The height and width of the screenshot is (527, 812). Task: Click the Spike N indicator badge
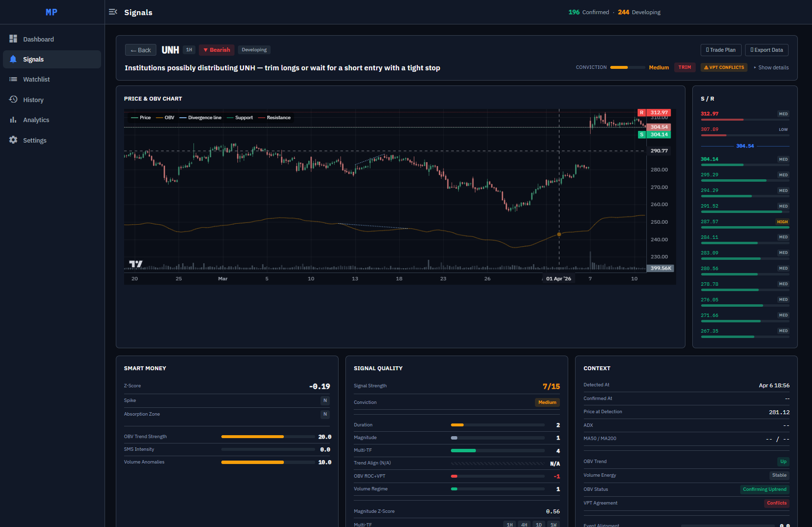(325, 401)
